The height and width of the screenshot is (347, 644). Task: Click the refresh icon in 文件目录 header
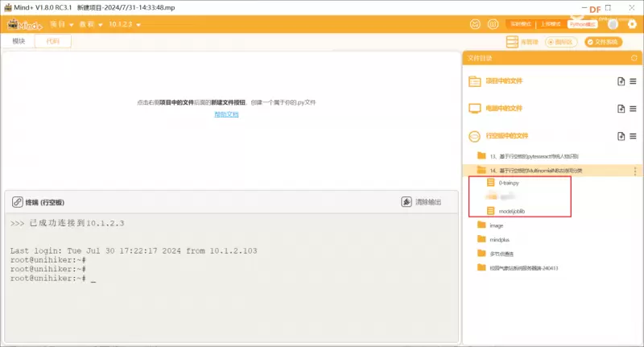(634, 58)
